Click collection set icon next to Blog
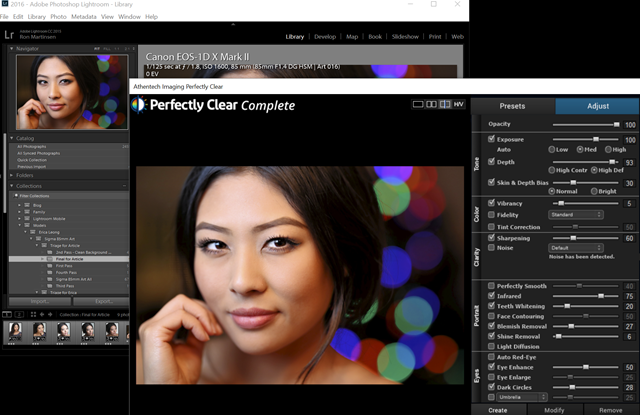640x415 pixels. [27, 205]
